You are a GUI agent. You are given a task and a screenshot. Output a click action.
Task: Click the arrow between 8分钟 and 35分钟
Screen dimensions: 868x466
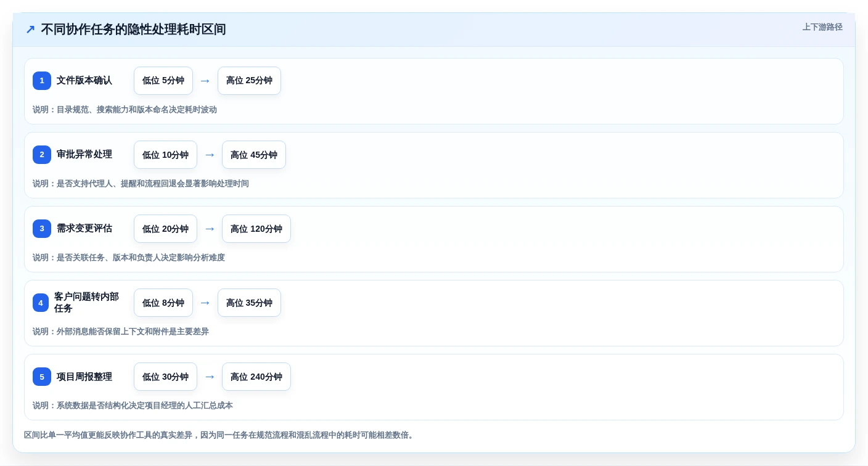pyautogui.click(x=205, y=303)
